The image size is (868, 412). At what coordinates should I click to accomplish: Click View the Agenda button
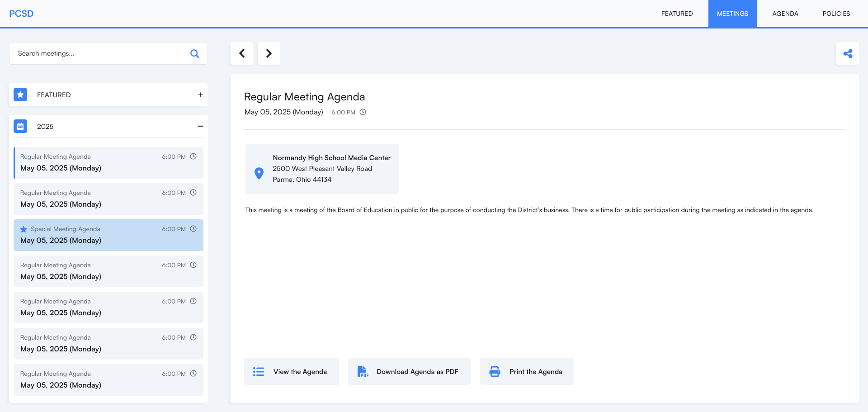292,371
